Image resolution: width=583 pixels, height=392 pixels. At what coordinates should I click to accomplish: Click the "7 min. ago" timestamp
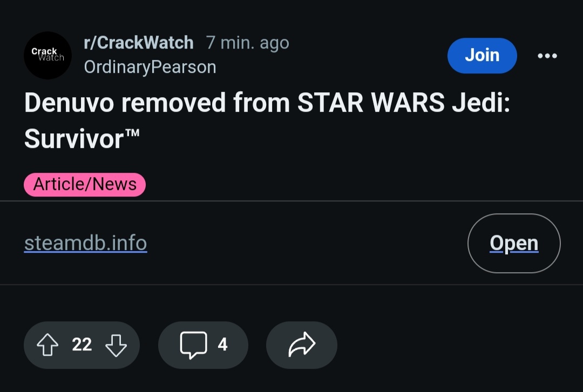pyautogui.click(x=248, y=43)
